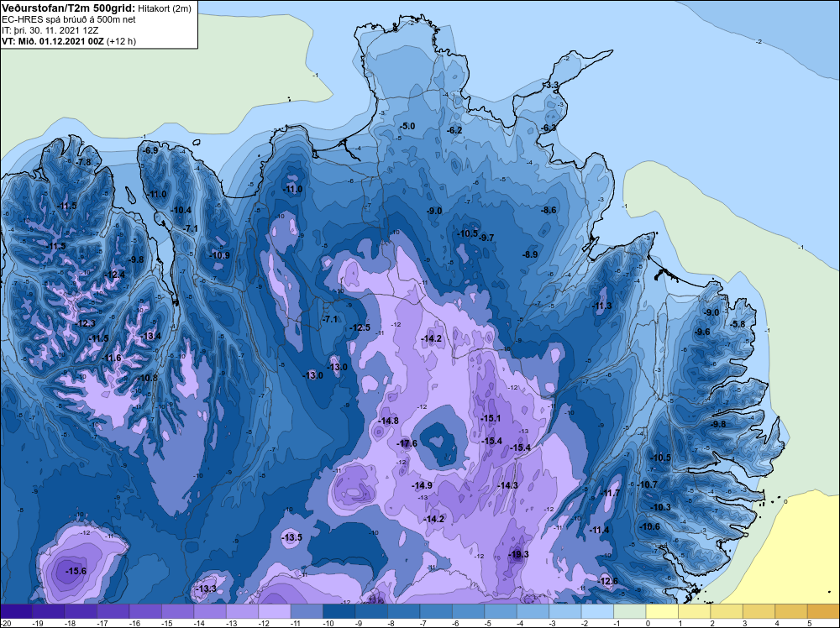Click the legend color cell labeled -19
This screenshot has height=628, width=840.
point(48,611)
